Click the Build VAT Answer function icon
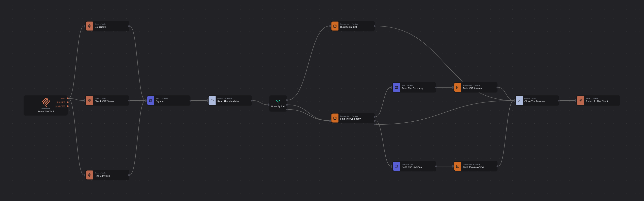 457,87
